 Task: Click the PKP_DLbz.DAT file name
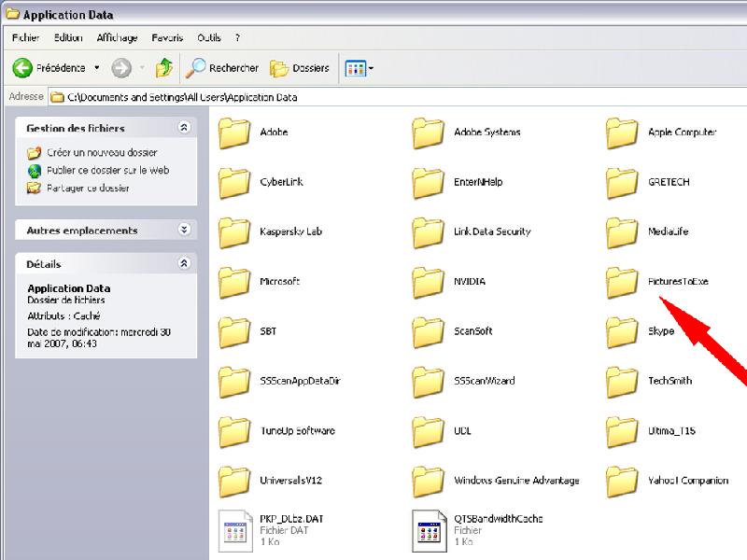coord(291,519)
